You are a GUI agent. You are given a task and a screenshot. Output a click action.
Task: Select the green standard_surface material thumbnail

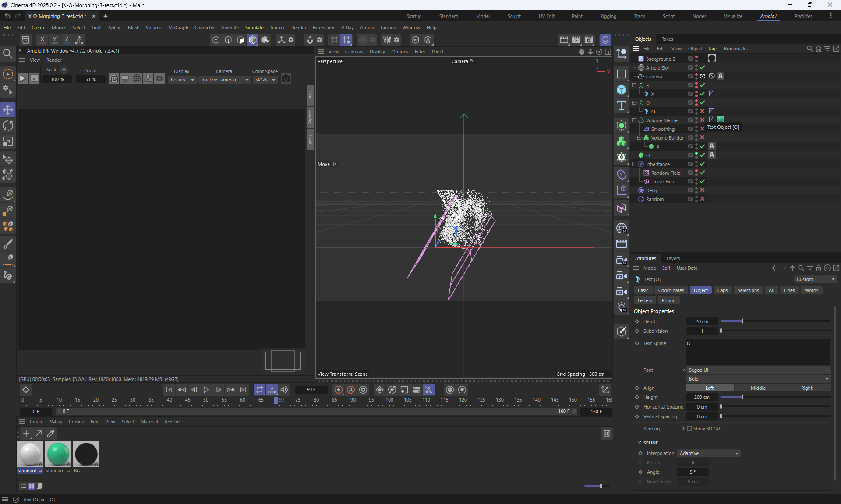(58, 454)
